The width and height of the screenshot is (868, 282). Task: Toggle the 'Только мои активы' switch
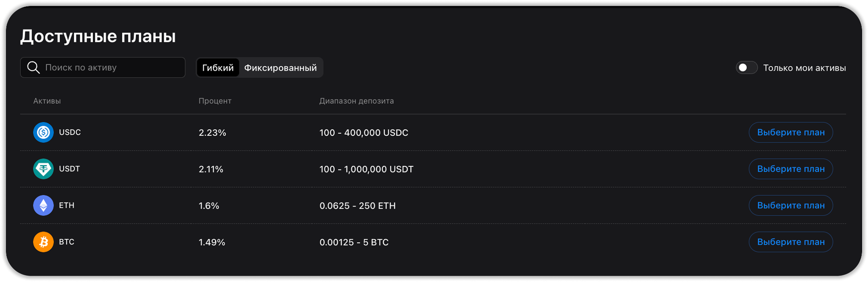(746, 68)
